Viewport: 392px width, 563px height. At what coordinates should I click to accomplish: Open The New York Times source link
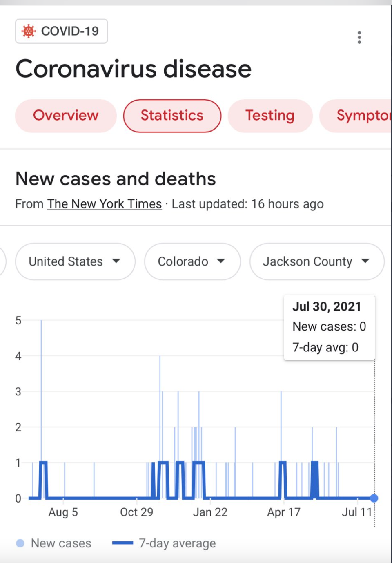click(x=105, y=204)
